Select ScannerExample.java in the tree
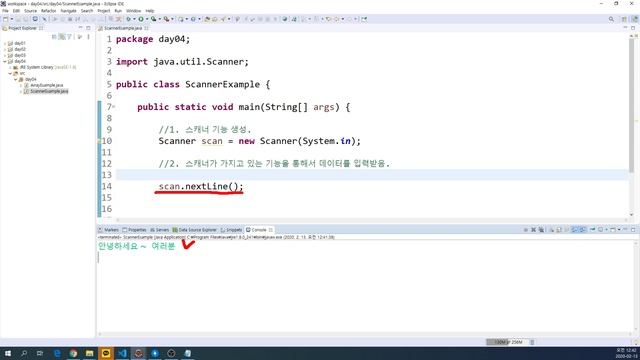 pyautogui.click(x=49, y=91)
